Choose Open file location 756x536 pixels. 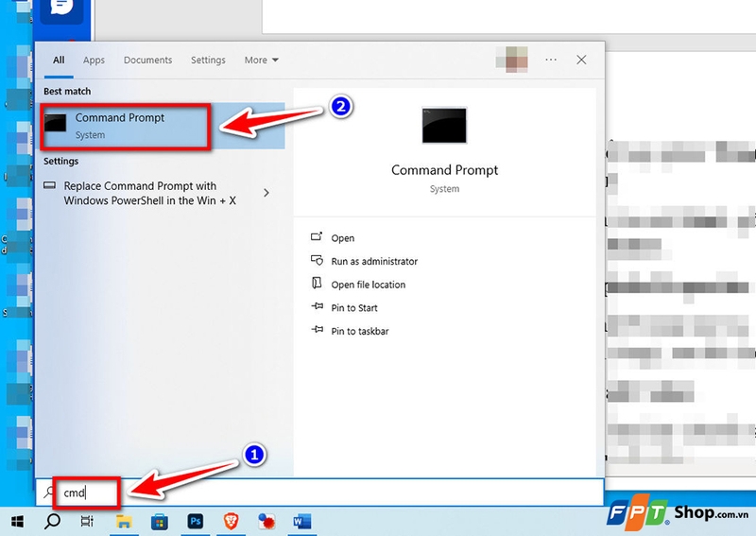(x=368, y=285)
